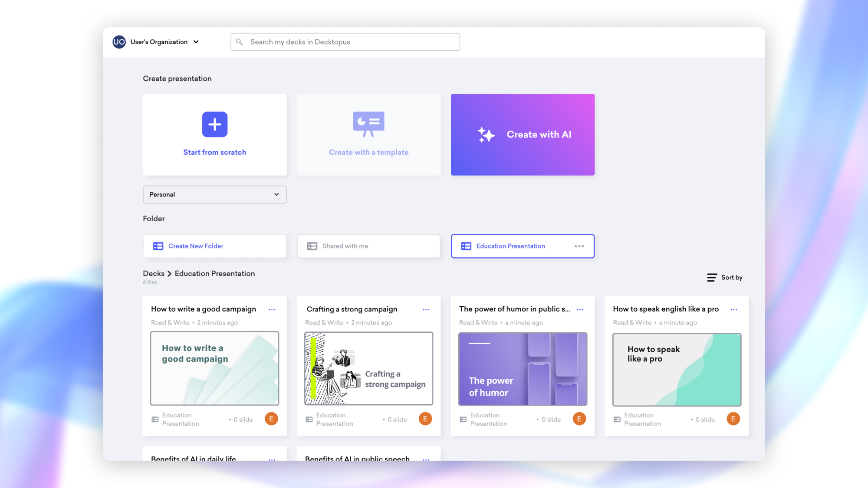This screenshot has width=868, height=488.
Task: Click the three-dot menu on How to write a good campaign
Action: coord(272,309)
